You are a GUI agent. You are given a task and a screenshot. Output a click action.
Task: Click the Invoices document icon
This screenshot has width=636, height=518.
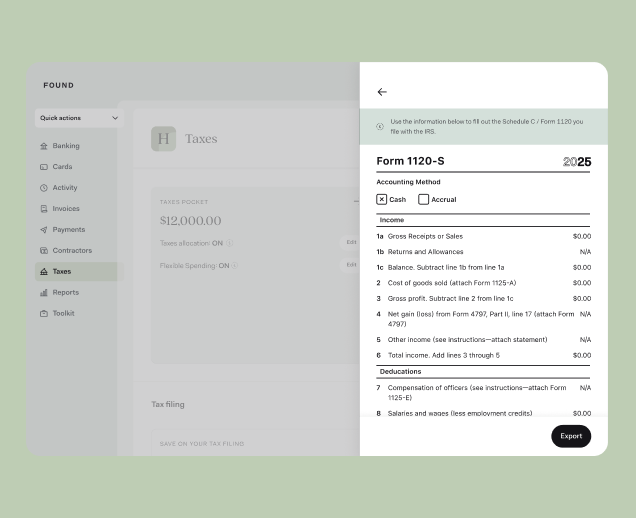[x=44, y=208]
